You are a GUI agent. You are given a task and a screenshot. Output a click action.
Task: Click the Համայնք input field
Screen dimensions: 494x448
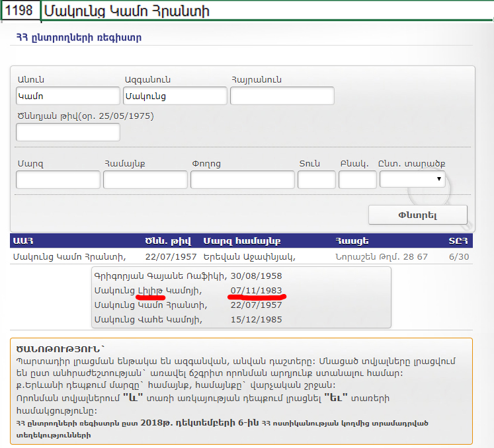click(145, 180)
